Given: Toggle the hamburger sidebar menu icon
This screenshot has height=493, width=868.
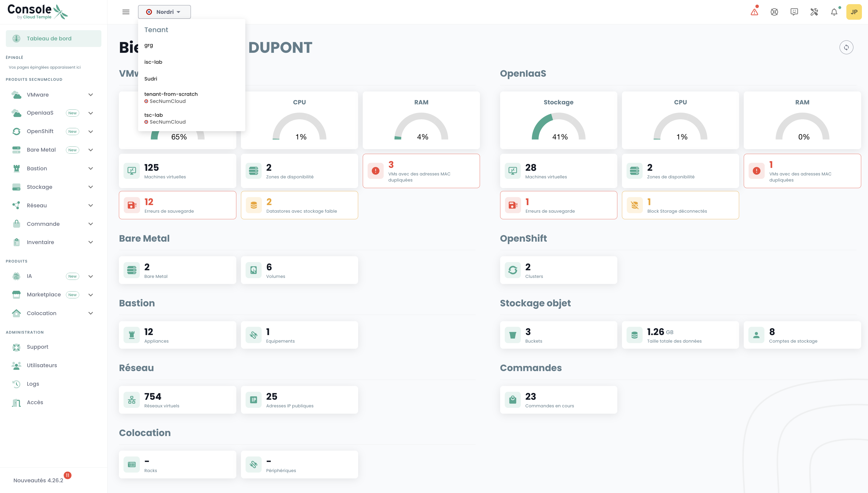Looking at the screenshot, I should (x=126, y=12).
